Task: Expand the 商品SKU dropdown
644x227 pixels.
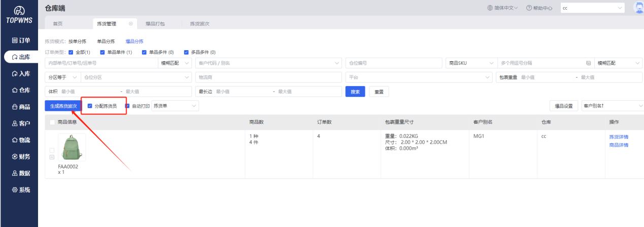Action: pyautogui.click(x=470, y=63)
